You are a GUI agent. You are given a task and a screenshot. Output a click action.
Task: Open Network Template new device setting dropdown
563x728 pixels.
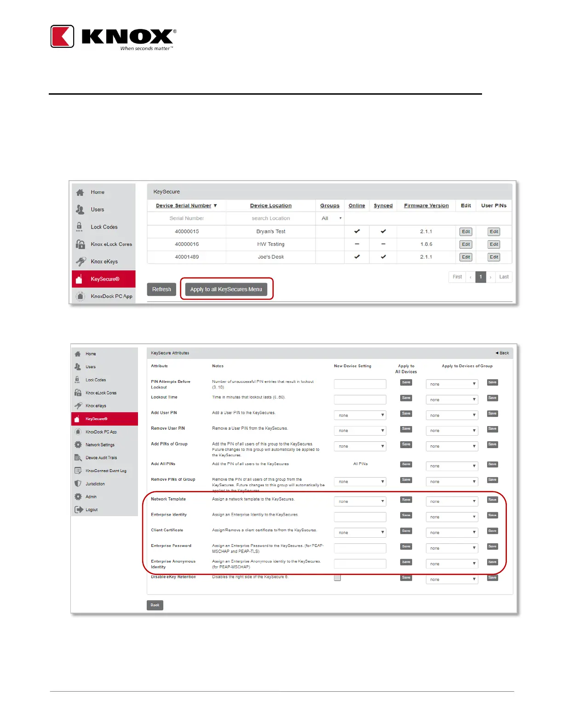360,501
